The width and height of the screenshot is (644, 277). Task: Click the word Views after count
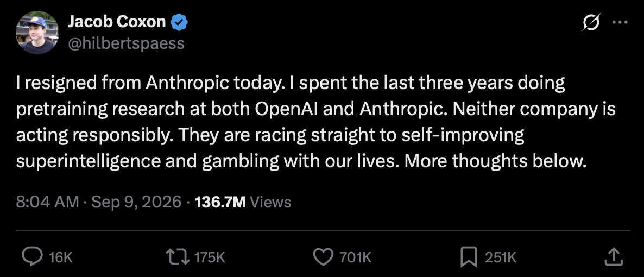pos(270,202)
